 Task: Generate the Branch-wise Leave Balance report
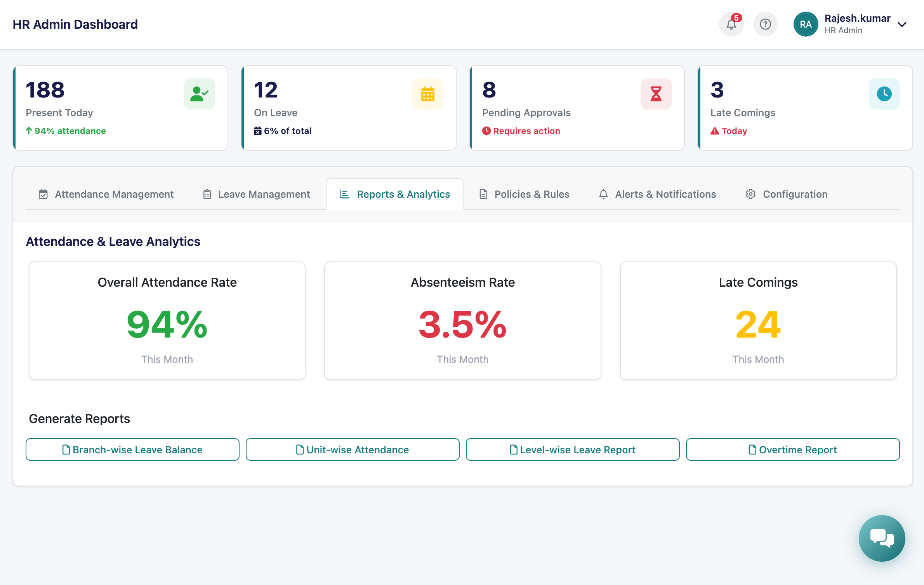click(132, 449)
